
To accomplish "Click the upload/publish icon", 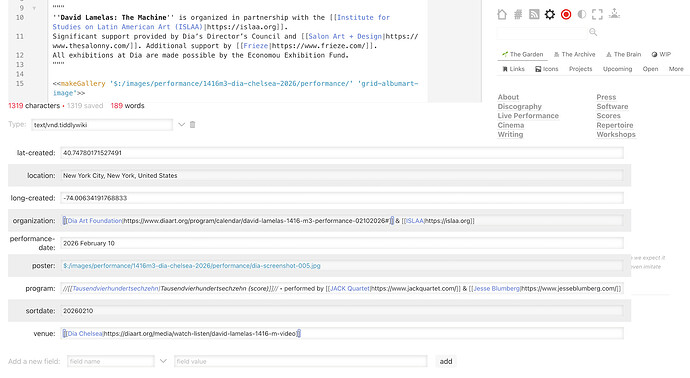I will point(614,14).
